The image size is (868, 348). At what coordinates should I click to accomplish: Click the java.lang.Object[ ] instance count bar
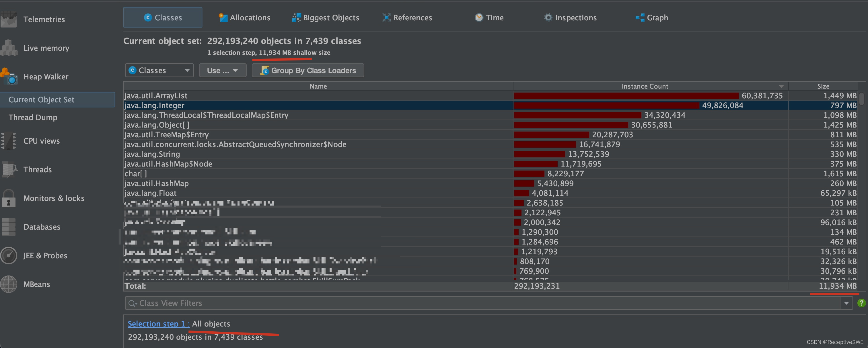(x=571, y=125)
